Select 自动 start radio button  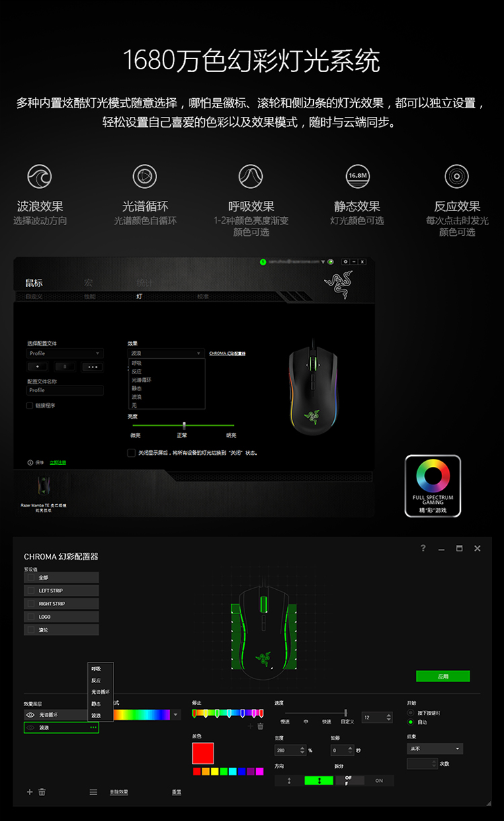[x=411, y=722]
